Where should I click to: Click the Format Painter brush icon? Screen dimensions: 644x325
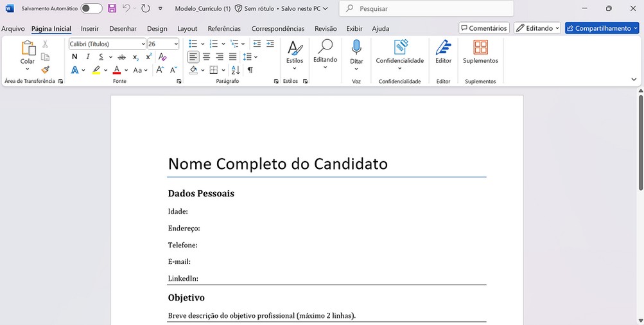pos(45,70)
